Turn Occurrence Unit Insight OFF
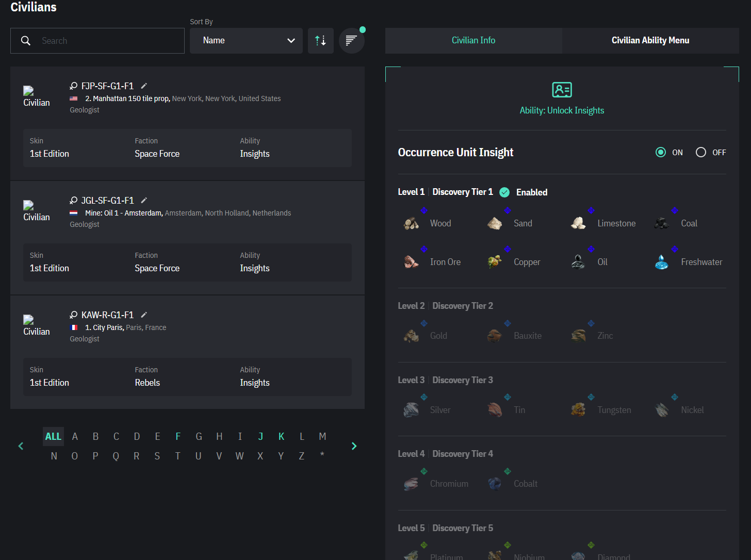Screen dimensions: 751x560 [x=701, y=153]
